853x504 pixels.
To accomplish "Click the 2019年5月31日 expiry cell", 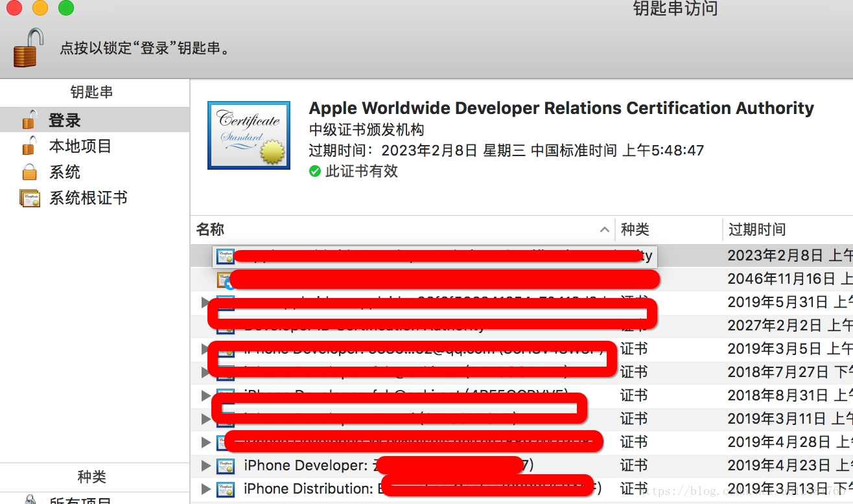I will pyautogui.click(x=789, y=303).
